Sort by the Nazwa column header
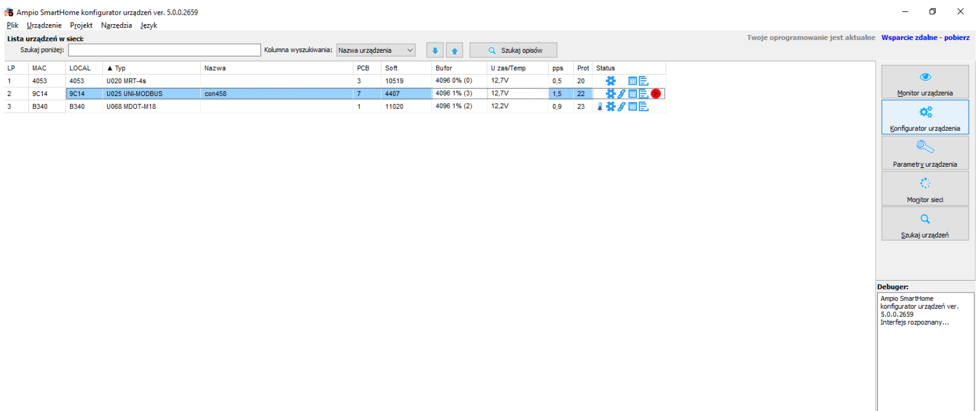Image resolution: width=980 pixels, height=411 pixels. point(277,68)
